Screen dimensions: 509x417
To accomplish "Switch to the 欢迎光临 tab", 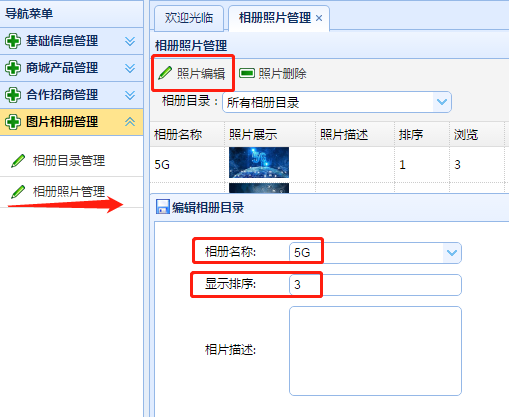I will 189,18.
